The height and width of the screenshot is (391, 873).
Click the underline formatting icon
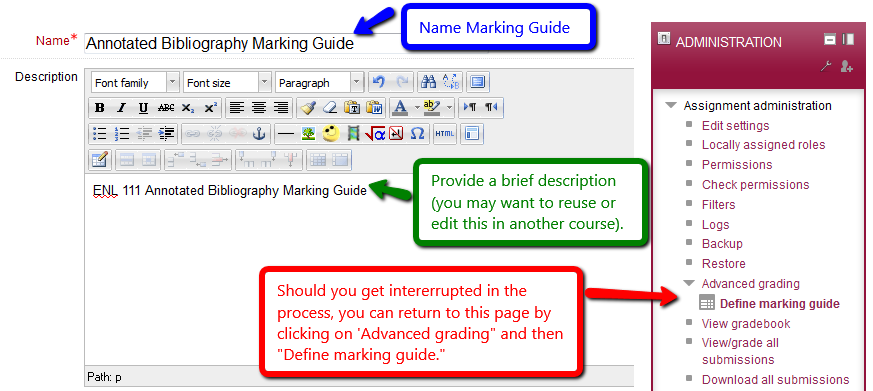tap(143, 108)
